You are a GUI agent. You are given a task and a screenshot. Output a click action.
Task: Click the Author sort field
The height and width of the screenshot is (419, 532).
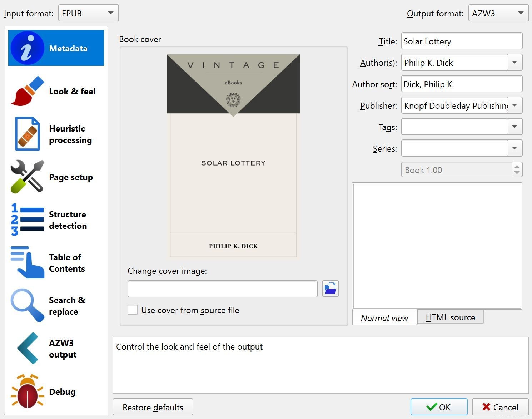(462, 84)
